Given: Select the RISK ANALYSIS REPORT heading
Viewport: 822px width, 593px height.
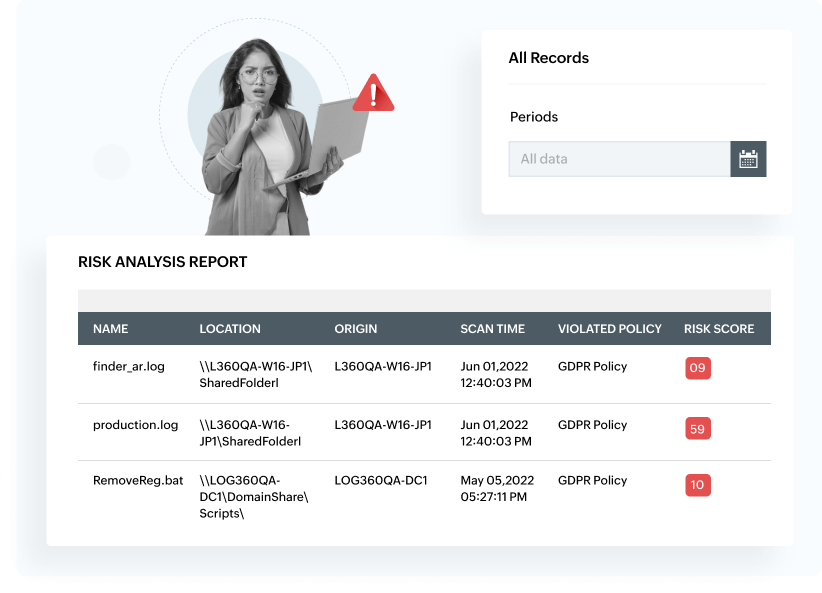Looking at the screenshot, I should point(163,262).
